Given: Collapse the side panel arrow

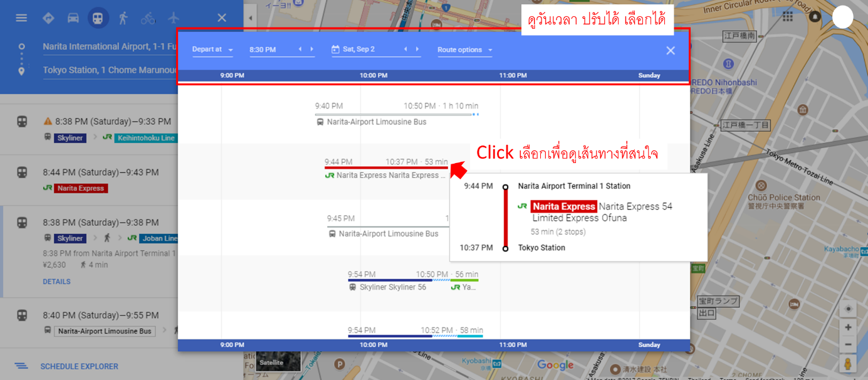Looking at the screenshot, I should tap(250, 18).
